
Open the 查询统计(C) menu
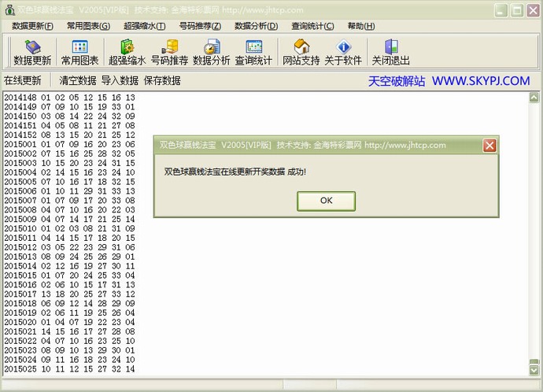[312, 26]
